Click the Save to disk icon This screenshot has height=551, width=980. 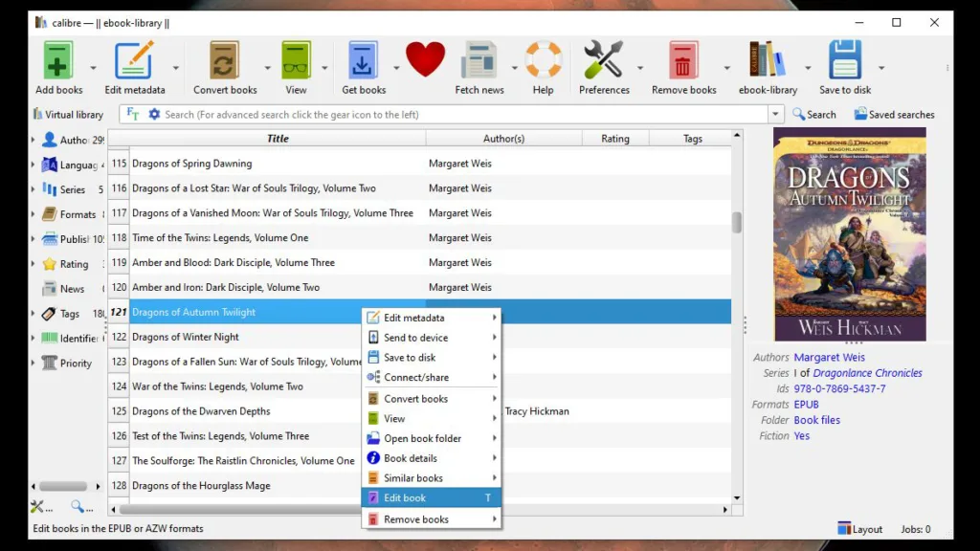(843, 59)
